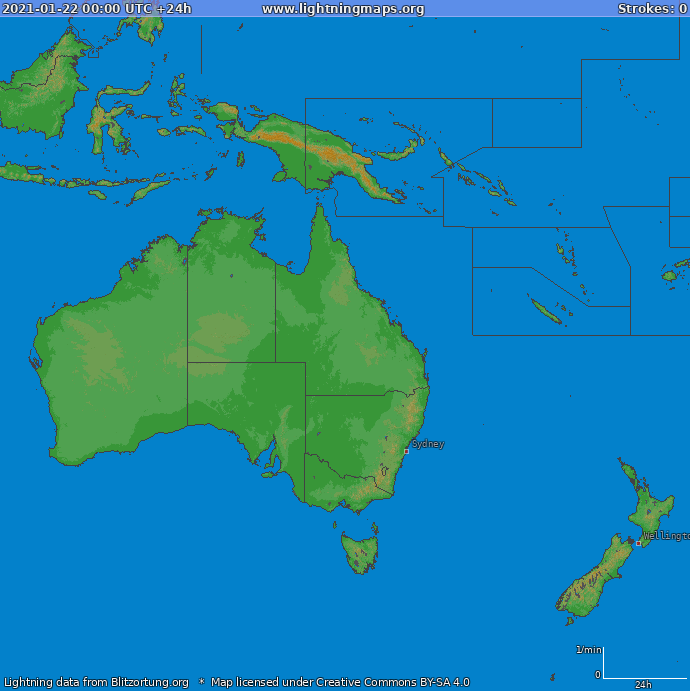Click the 24h label on stroke chart
This screenshot has width=690, height=691.
643,684
